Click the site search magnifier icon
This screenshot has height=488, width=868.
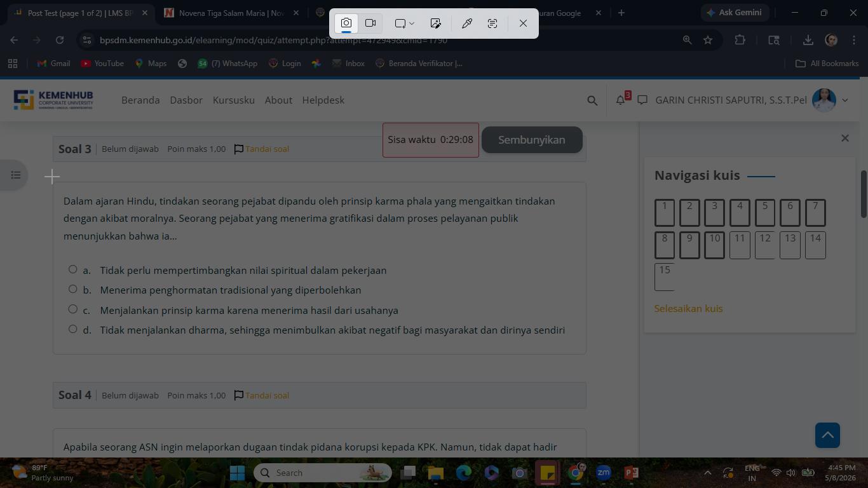pyautogui.click(x=592, y=100)
